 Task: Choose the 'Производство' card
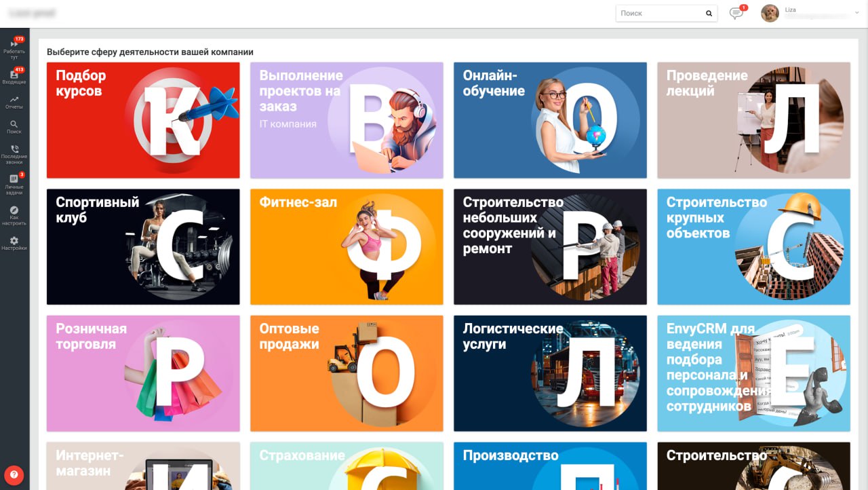coord(550,466)
